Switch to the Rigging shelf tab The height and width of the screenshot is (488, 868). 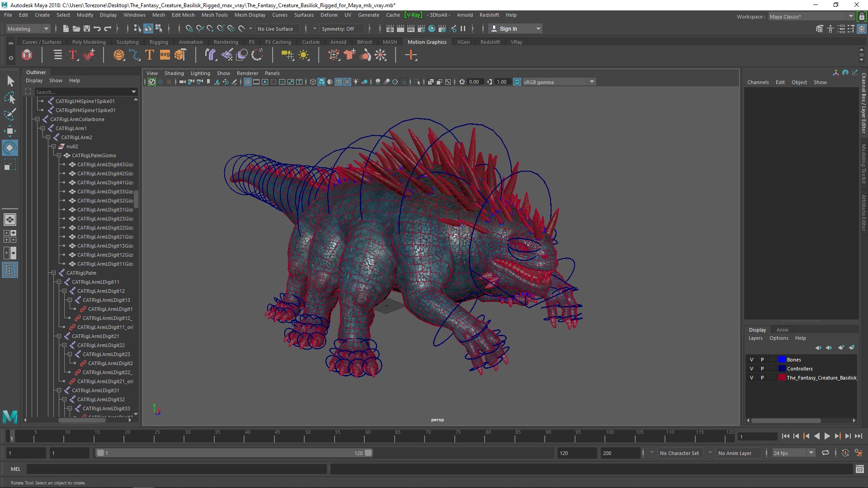click(159, 42)
